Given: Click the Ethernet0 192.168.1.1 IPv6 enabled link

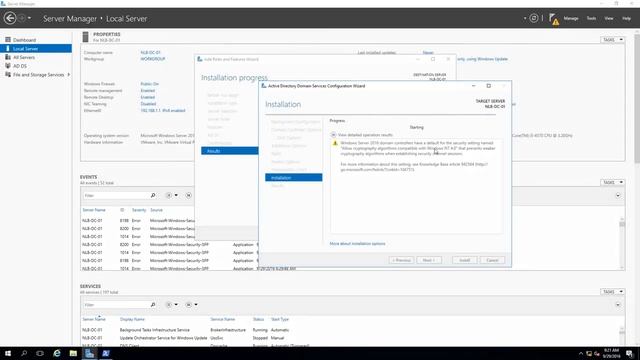Looking at the screenshot, I should 163,111.
